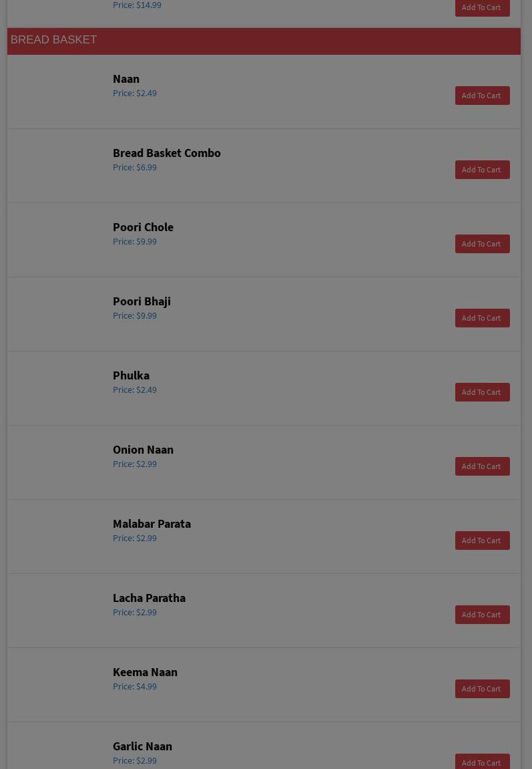The width and height of the screenshot is (532, 769).
Task: Open the Bread Basket Combo item name
Action: click(166, 153)
